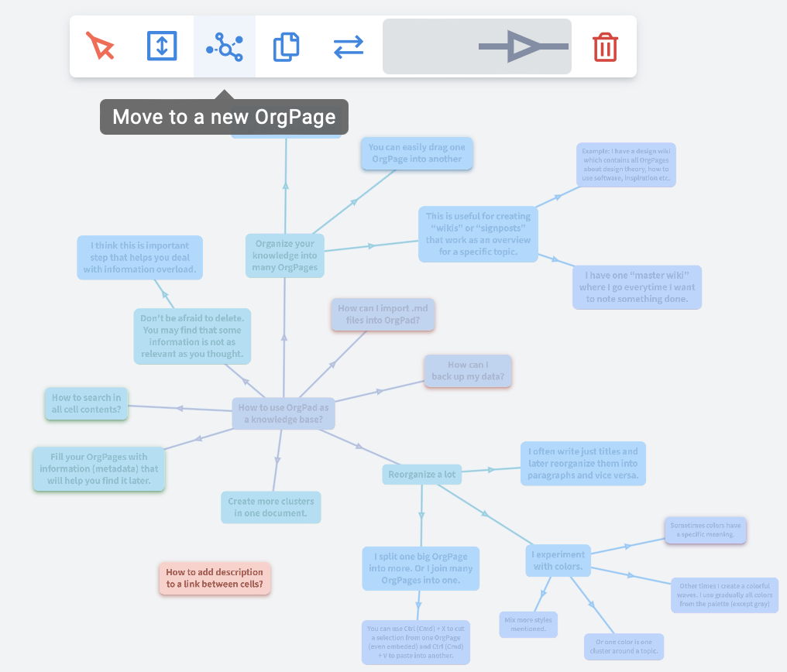
Task: Click the swap link direction arrows icon
Action: [349, 47]
